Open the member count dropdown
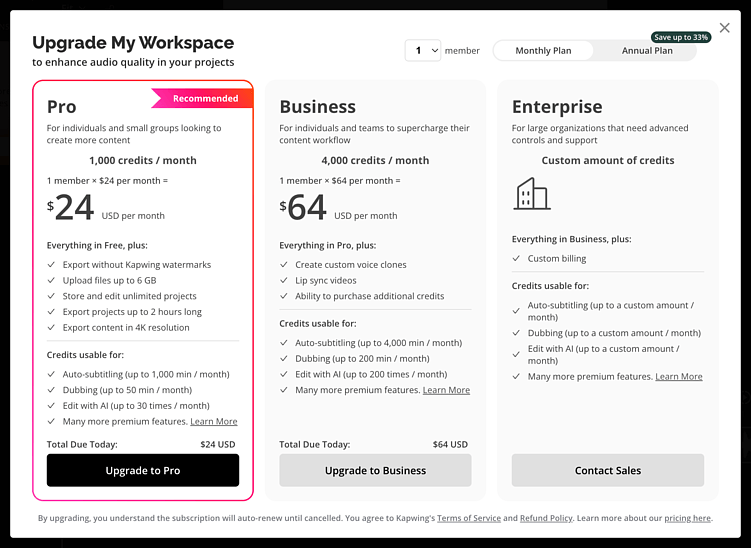 click(x=422, y=50)
